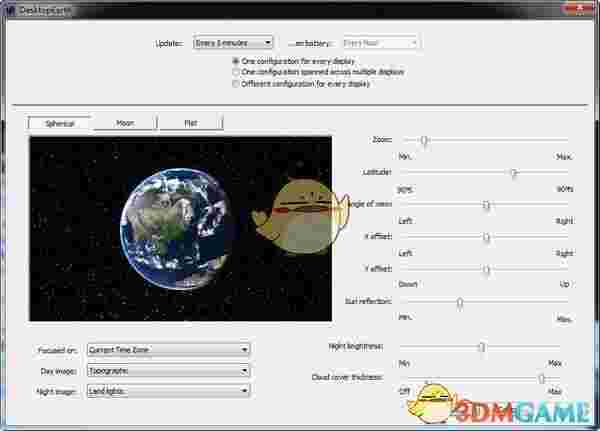Screen dimensions: 600x431
Task: Click the application icon in title bar
Action: 11,10
